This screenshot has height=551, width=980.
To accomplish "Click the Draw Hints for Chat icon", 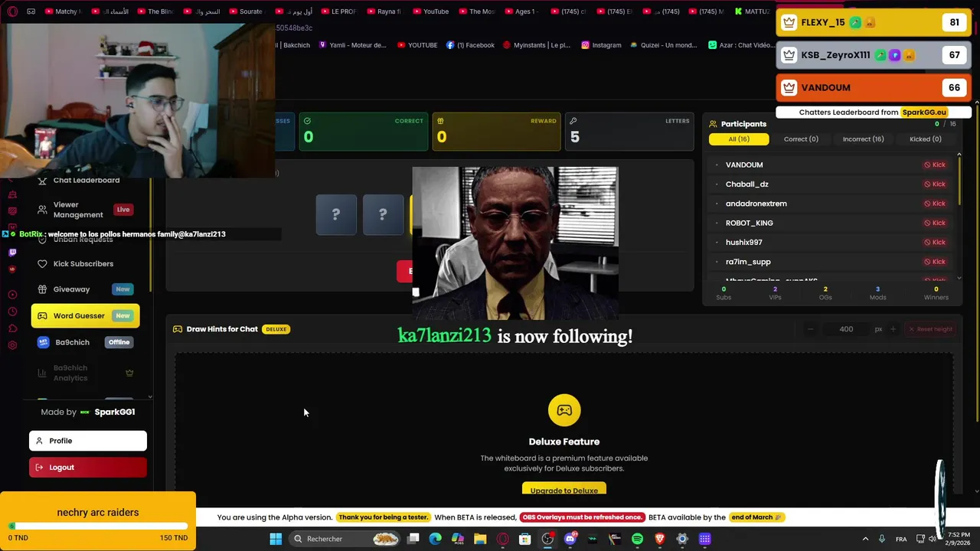I will coord(178,329).
